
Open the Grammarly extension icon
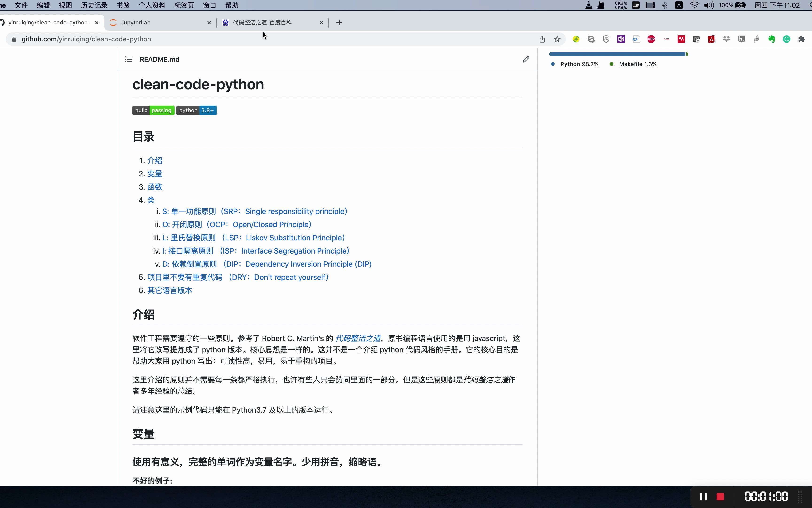(x=786, y=39)
